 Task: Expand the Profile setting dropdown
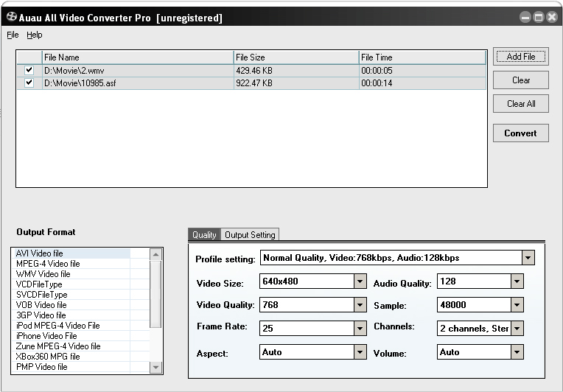(528, 258)
